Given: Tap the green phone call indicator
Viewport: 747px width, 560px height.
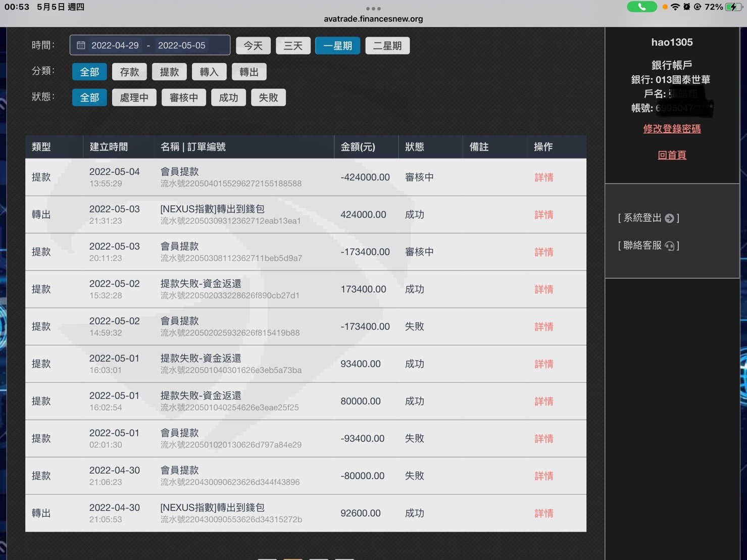Looking at the screenshot, I should tap(641, 7).
